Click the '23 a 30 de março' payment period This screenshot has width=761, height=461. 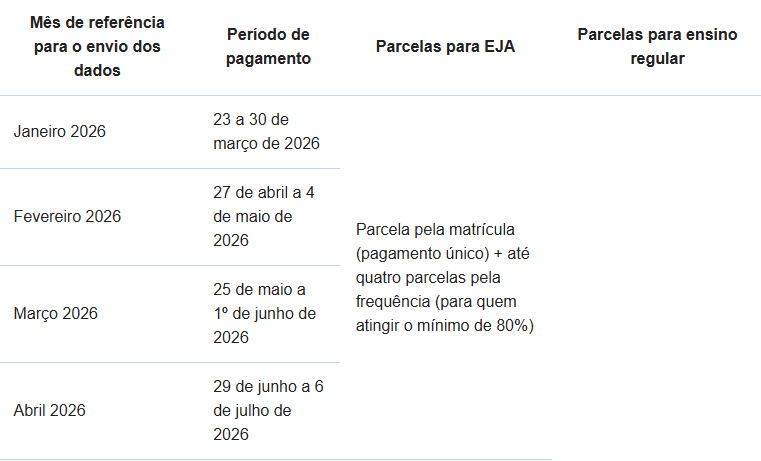266,131
